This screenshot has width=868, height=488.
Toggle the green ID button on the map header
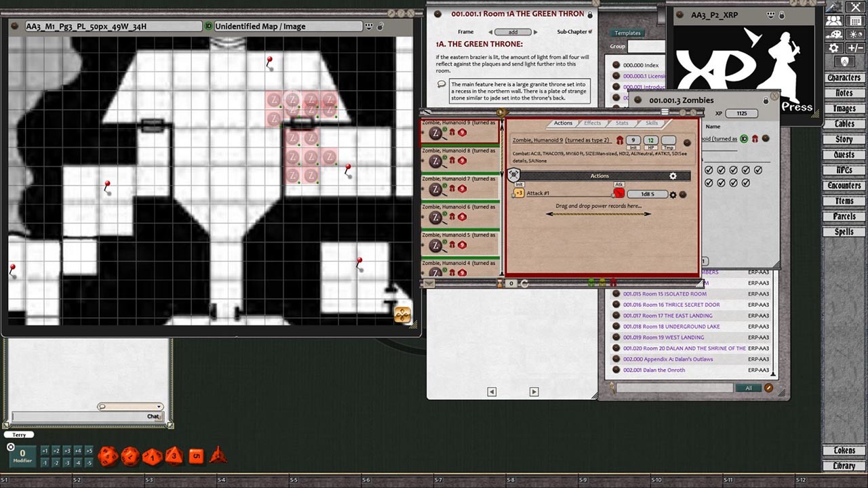[208, 26]
